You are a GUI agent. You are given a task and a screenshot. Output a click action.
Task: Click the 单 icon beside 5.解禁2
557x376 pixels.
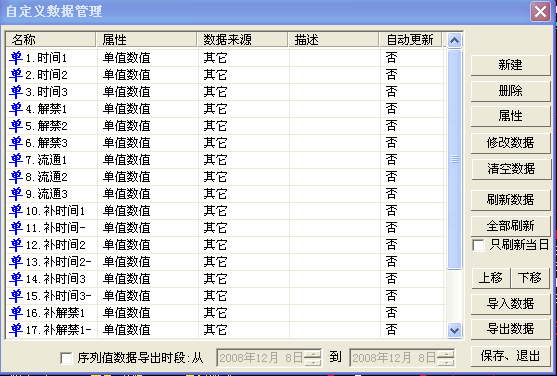tap(16, 126)
